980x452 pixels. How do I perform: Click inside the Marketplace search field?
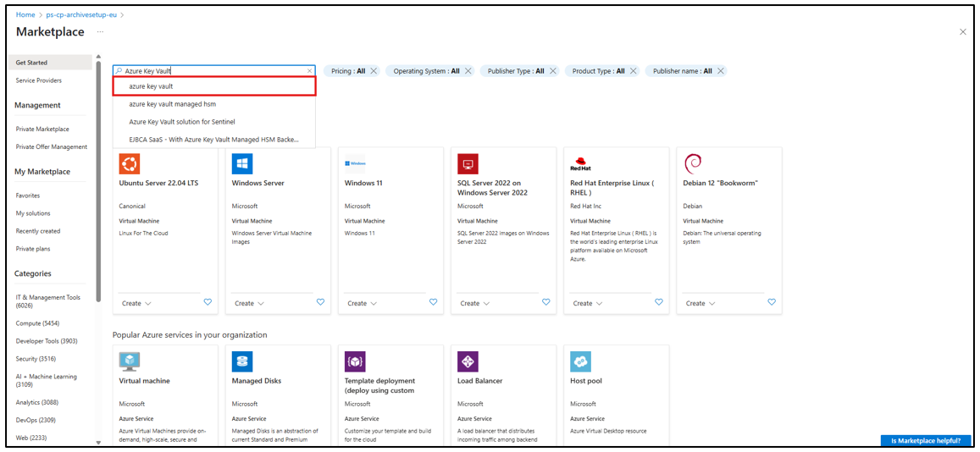coord(212,71)
